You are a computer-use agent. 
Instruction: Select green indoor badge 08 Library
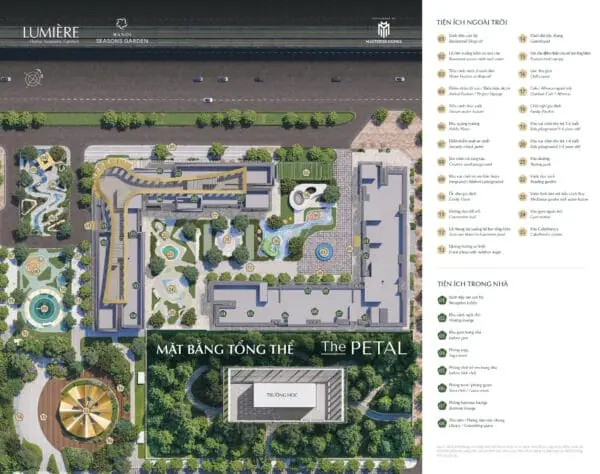442,423
